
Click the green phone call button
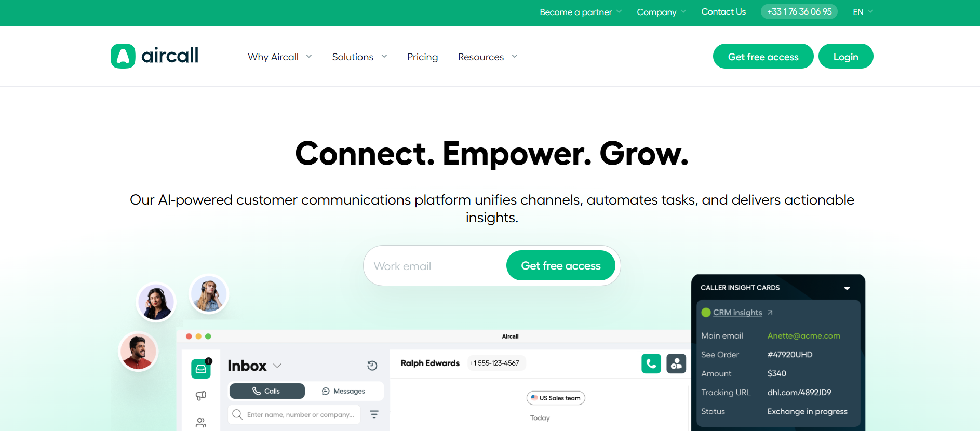pyautogui.click(x=651, y=363)
